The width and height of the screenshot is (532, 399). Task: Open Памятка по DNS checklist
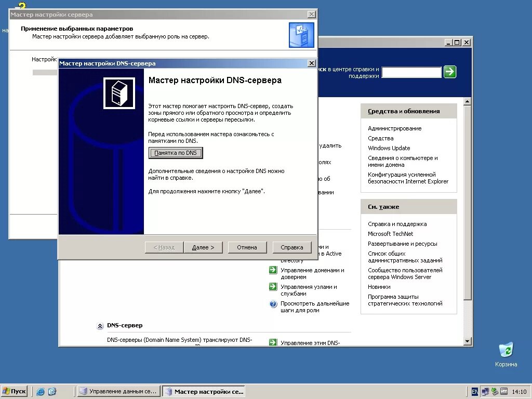pyautogui.click(x=176, y=153)
